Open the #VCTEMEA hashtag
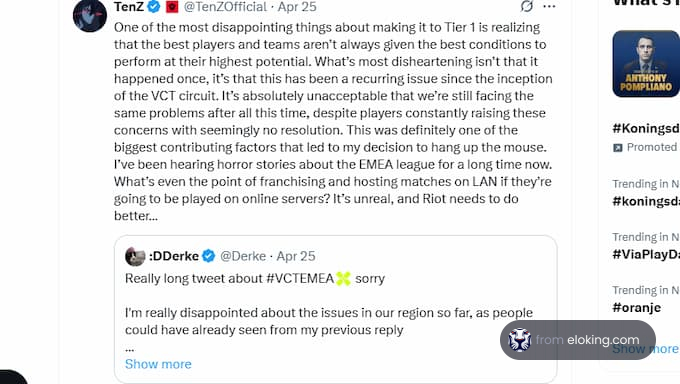 [x=300, y=278]
